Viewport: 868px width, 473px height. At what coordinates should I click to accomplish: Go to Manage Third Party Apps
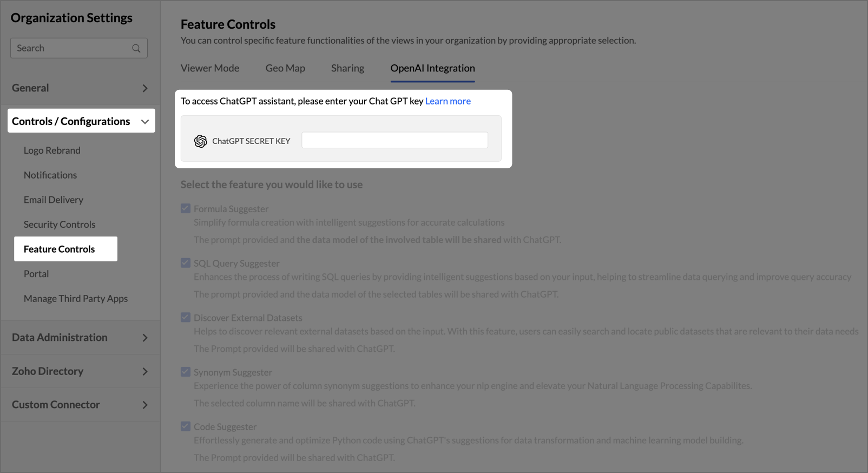(x=76, y=299)
